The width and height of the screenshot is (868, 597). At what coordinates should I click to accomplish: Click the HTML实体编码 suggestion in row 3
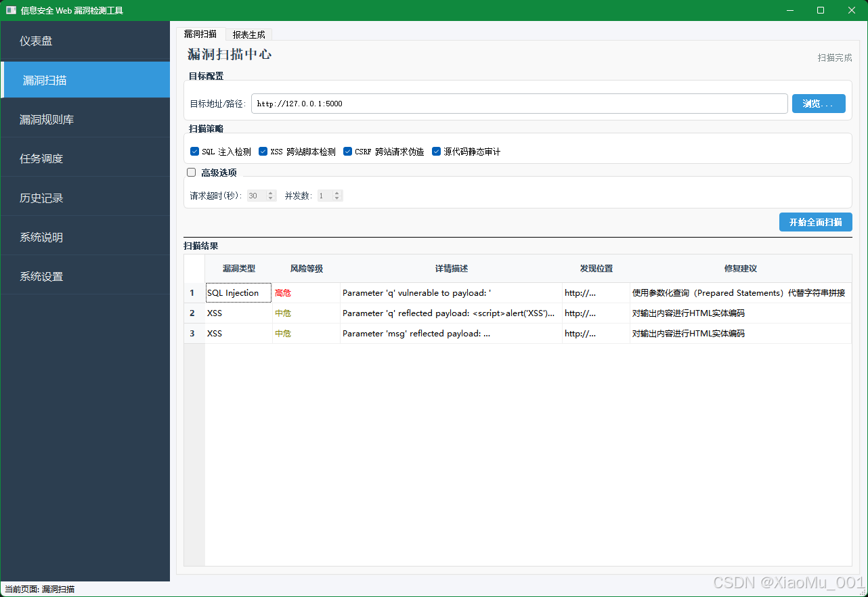pyautogui.click(x=741, y=334)
